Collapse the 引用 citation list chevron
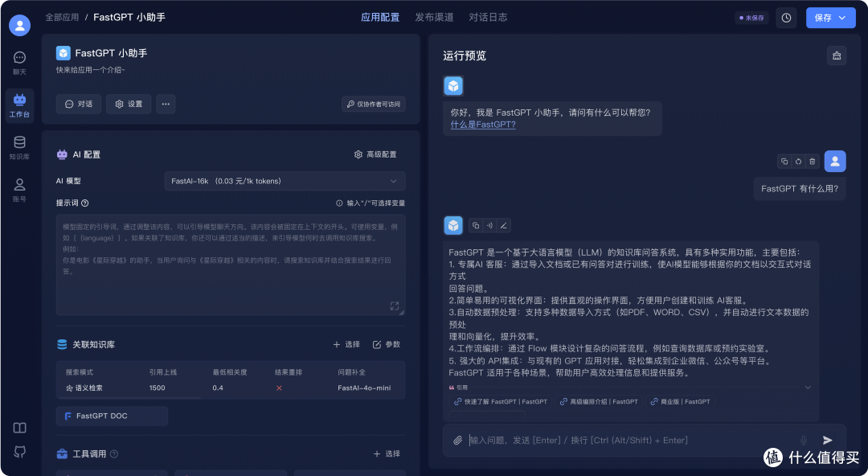Screen dimensions: 868x476 809,387
